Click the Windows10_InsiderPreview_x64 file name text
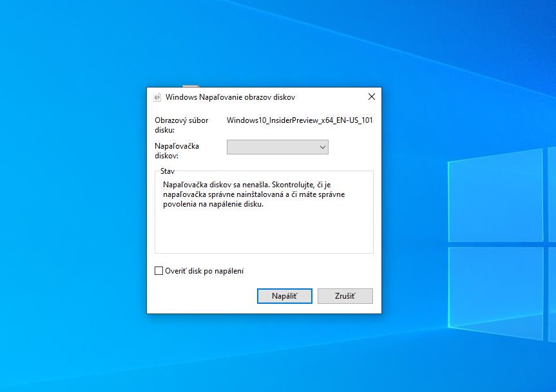 click(300, 120)
